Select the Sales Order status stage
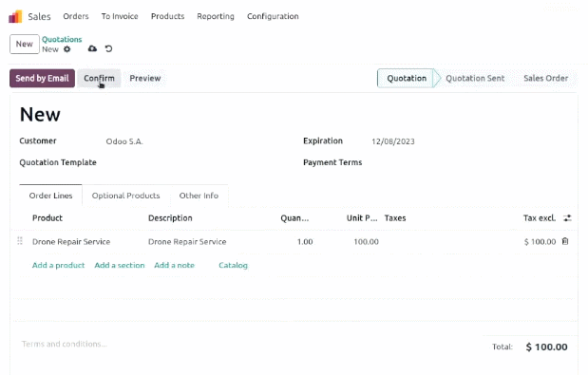Viewport: 588px width, 375px height. [545, 78]
